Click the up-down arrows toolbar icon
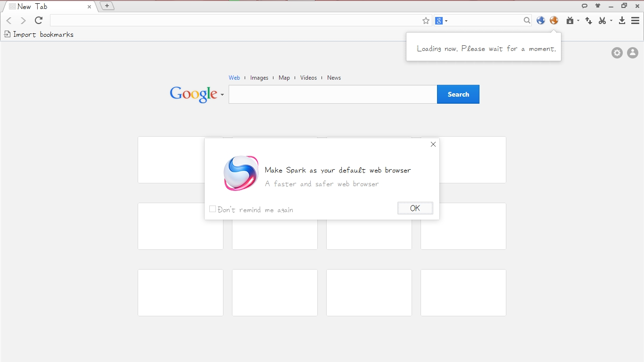The image size is (644, 362). [x=588, y=20]
